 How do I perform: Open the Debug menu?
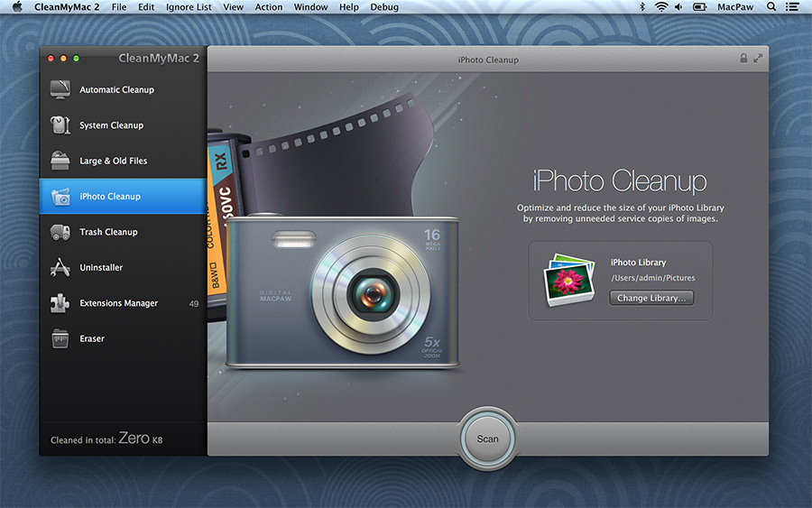[x=384, y=6]
